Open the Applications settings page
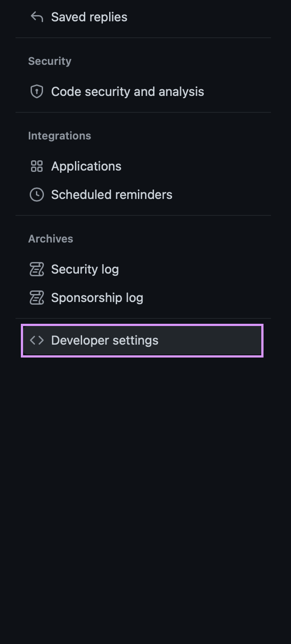The image size is (291, 644). tap(86, 166)
